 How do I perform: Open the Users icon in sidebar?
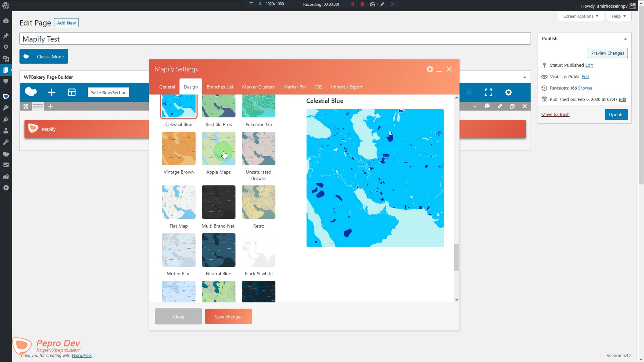pos(6,131)
